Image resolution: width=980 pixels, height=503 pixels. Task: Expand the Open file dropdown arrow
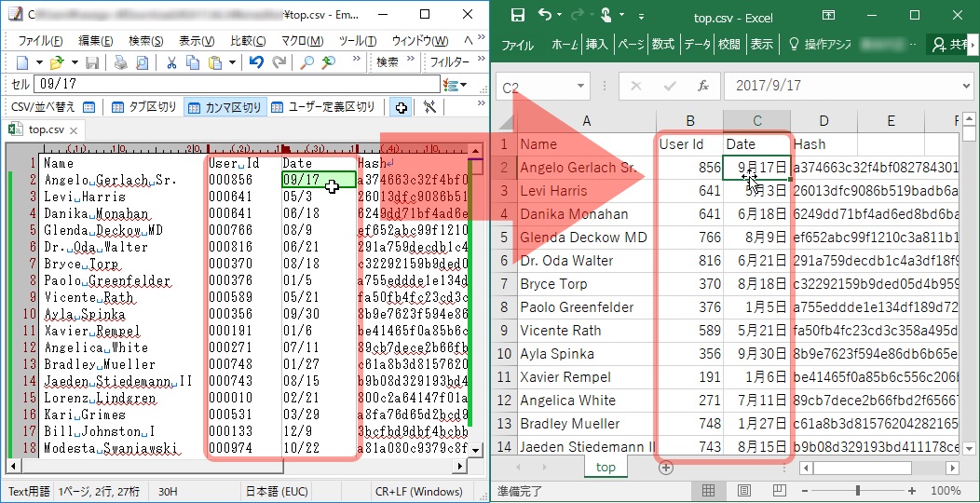pos(75,62)
